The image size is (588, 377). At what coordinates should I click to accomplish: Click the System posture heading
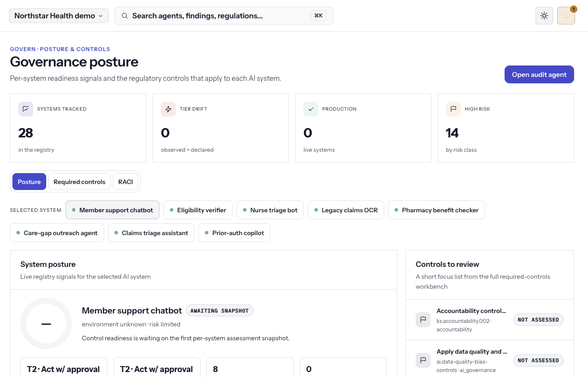click(x=48, y=264)
